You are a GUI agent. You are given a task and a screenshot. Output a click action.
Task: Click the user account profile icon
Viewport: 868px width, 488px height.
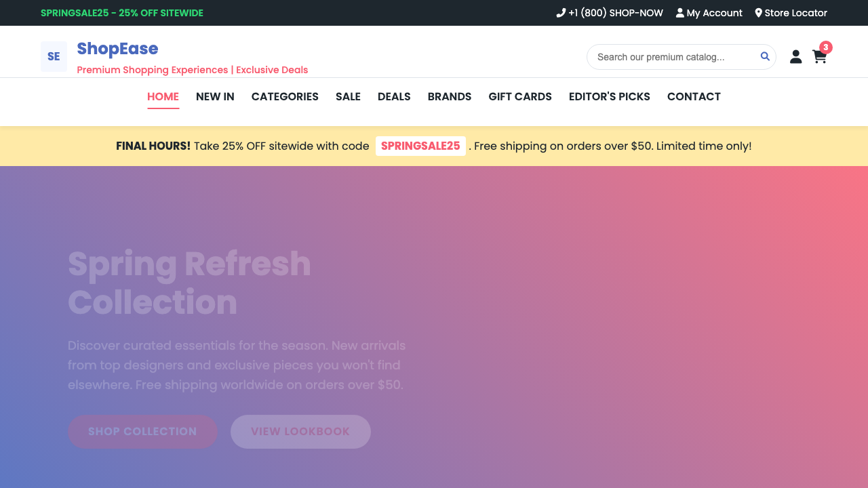[795, 57]
